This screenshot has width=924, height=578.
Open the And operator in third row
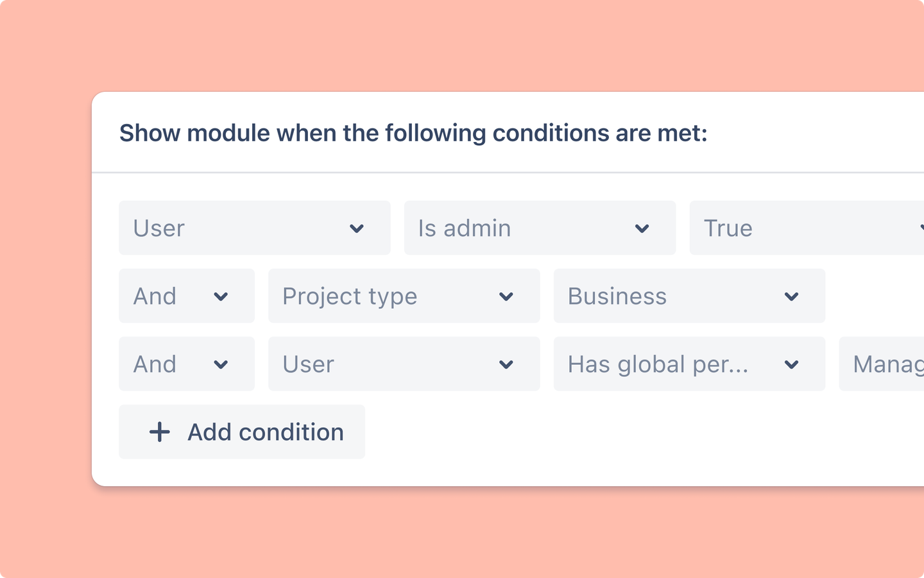pyautogui.click(x=187, y=364)
